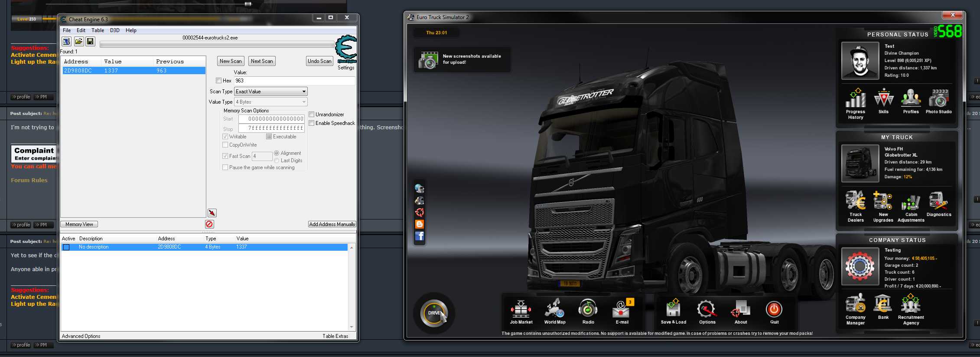This screenshot has height=357, width=980.
Task: Toggle the Writable checkbox
Action: point(225,137)
